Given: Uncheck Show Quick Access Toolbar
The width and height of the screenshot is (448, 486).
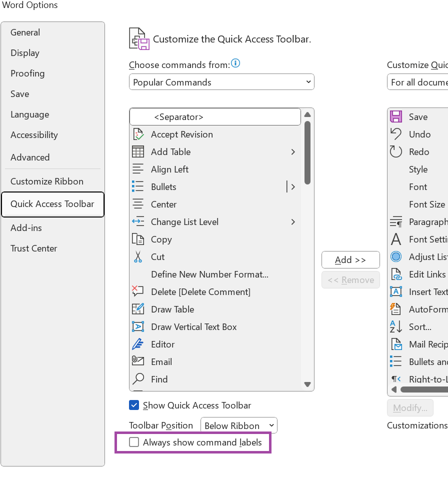Looking at the screenshot, I should click(x=134, y=405).
